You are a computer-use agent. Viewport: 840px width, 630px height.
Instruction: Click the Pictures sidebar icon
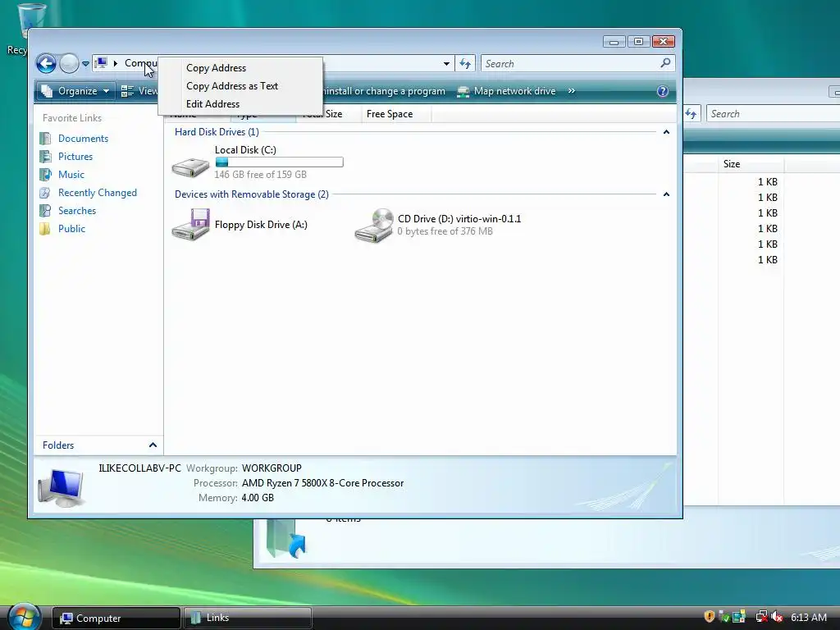(x=45, y=157)
